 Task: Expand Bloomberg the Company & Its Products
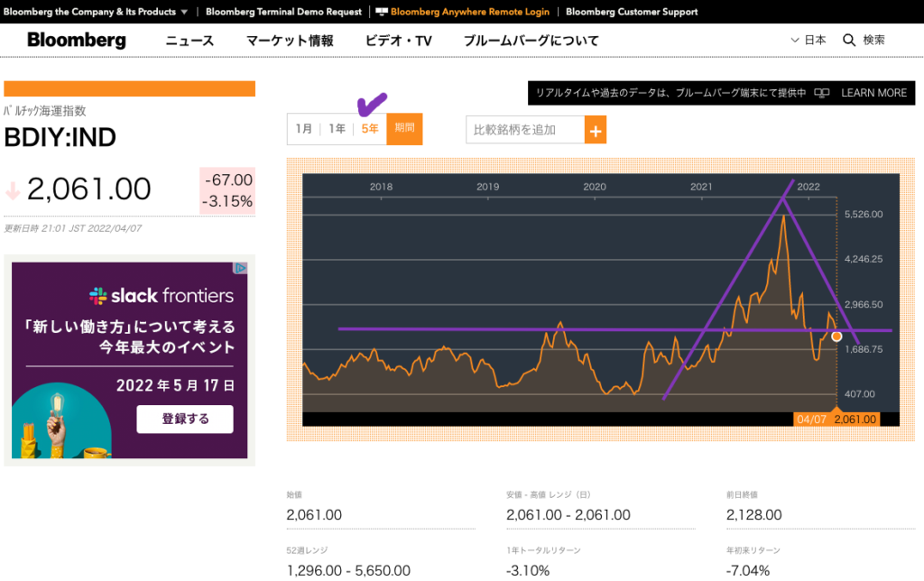click(96, 12)
